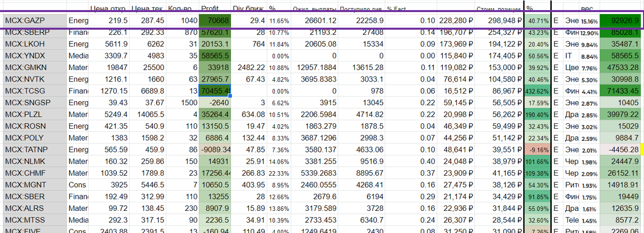Click the nearest dividend cell 2482.22

point(249,67)
